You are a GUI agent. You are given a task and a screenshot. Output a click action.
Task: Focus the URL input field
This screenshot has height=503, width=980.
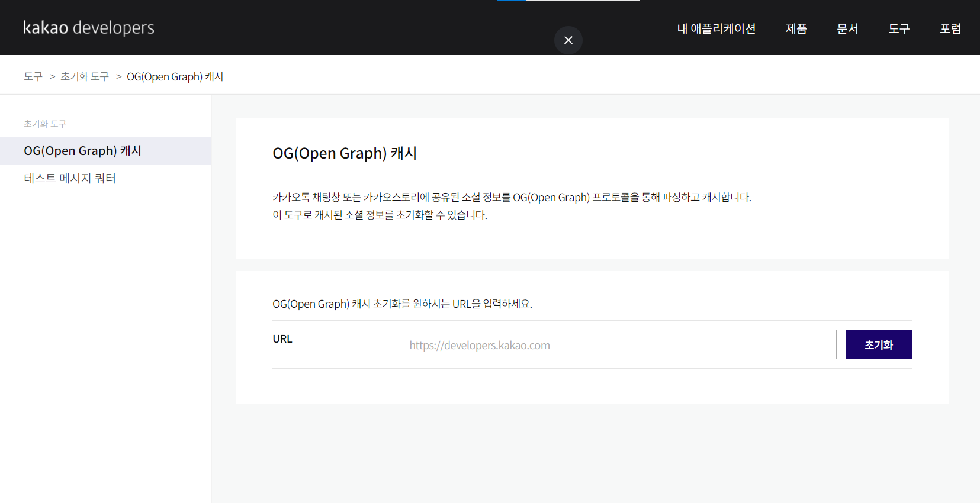pos(618,344)
